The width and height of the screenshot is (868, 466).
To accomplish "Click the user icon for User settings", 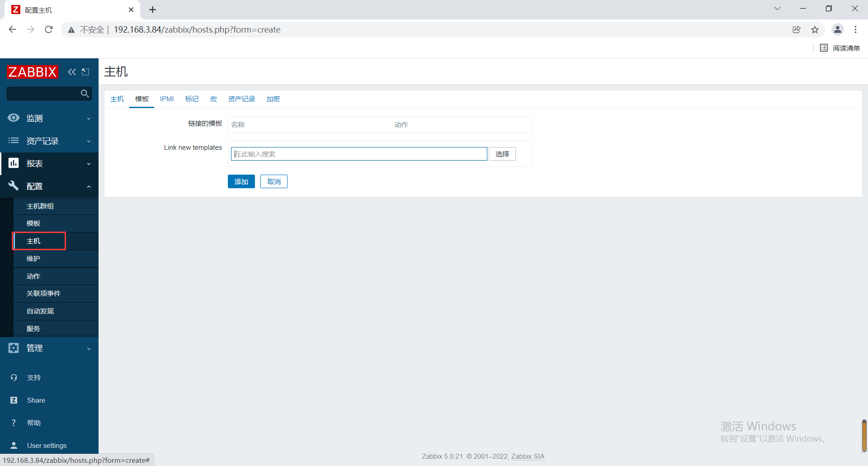I will [14, 445].
